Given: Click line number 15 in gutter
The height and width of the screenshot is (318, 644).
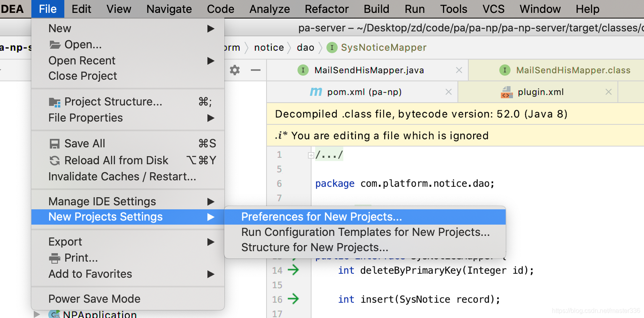Looking at the screenshot, I should click(277, 285).
